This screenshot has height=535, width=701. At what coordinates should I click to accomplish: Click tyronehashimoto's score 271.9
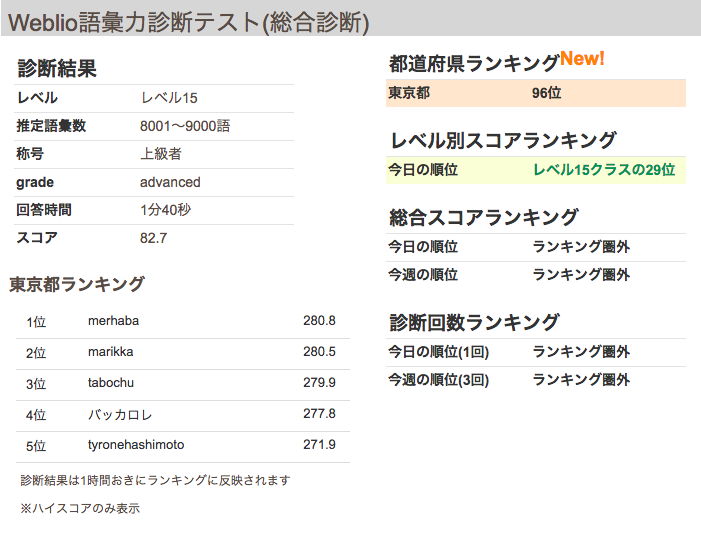(x=319, y=444)
